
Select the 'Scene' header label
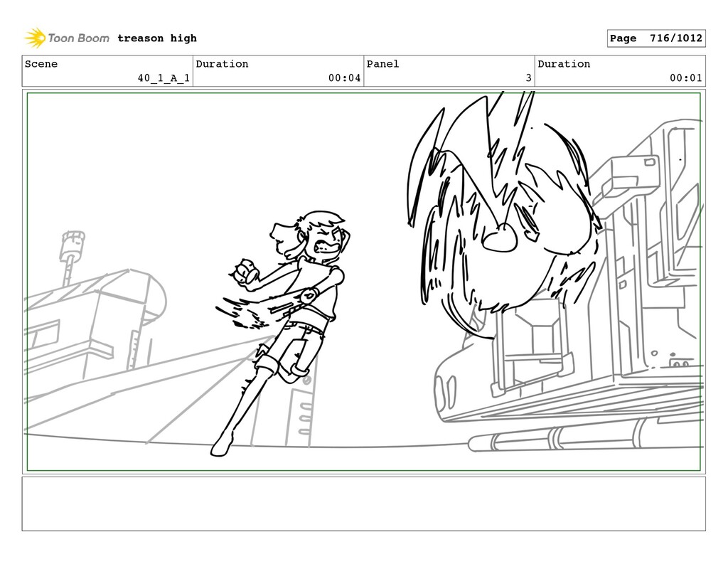coord(41,63)
